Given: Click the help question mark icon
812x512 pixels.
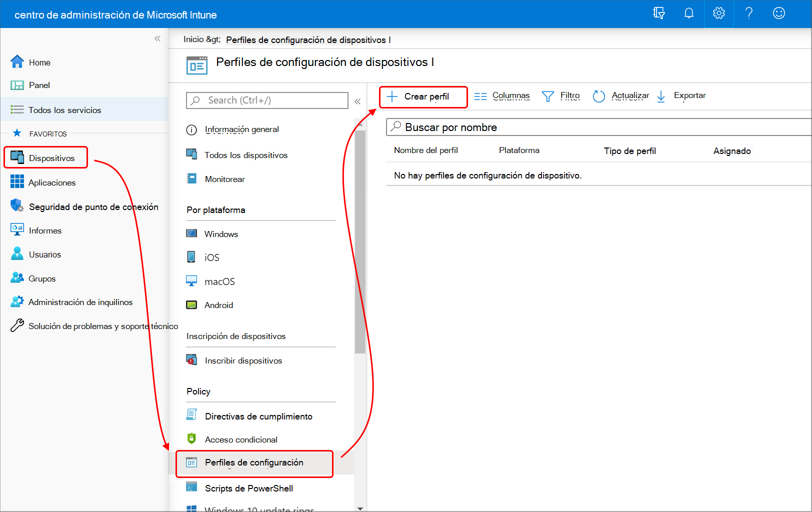Looking at the screenshot, I should pos(748,13).
